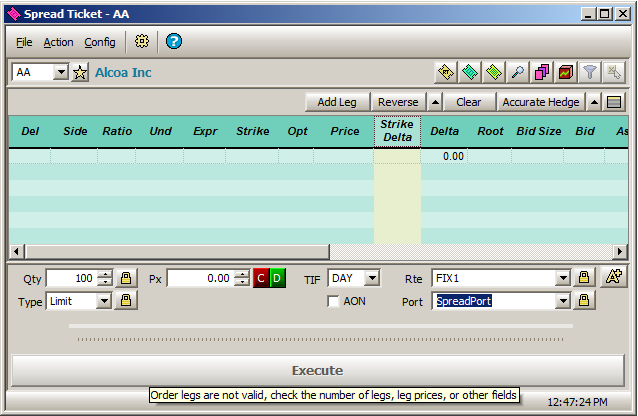Click the Root column header
This screenshot has height=416, width=638.
490,131
